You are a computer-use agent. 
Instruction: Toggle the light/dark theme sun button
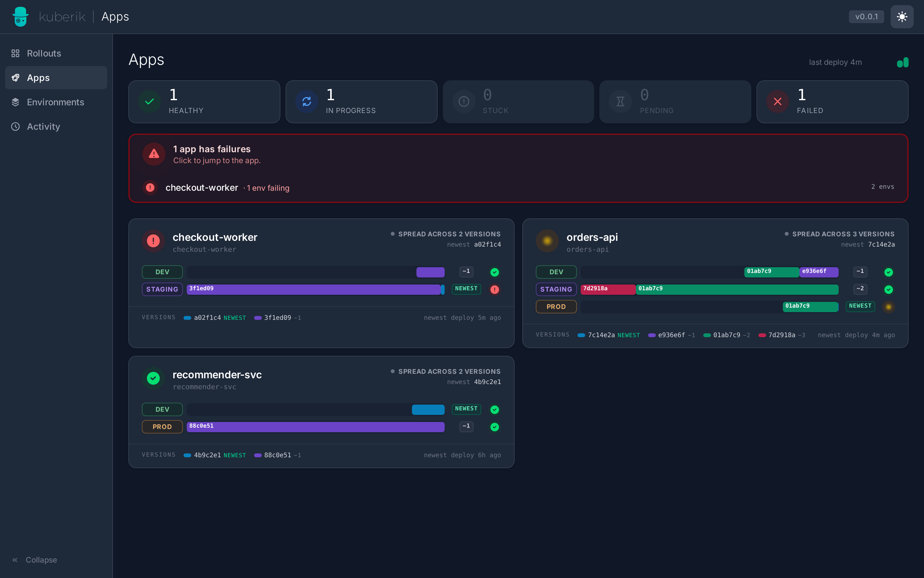tap(902, 16)
